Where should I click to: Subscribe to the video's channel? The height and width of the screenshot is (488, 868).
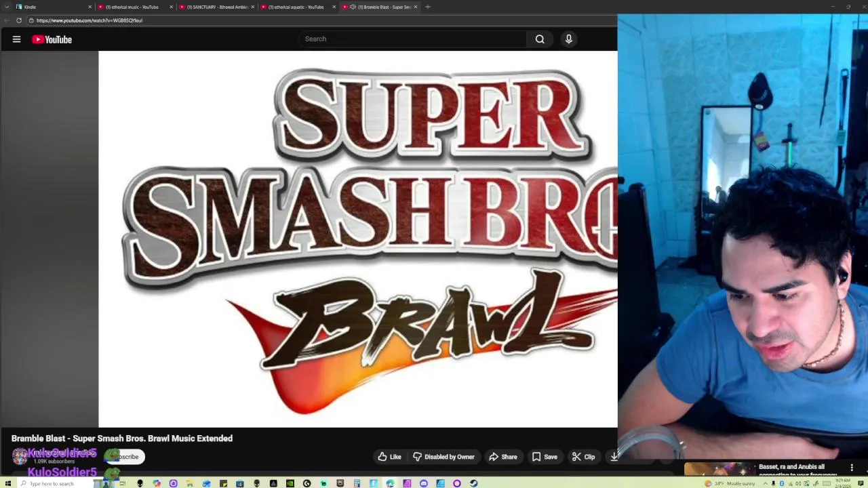(x=126, y=457)
